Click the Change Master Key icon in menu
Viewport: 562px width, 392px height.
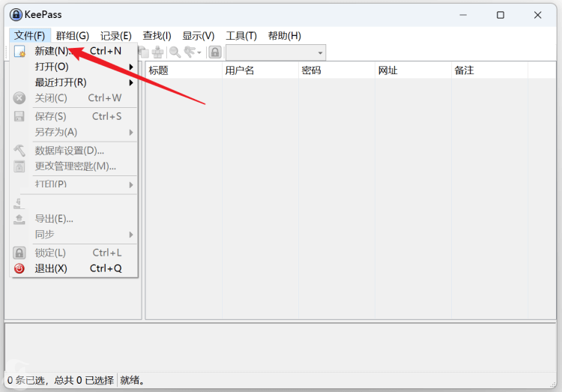(19, 166)
